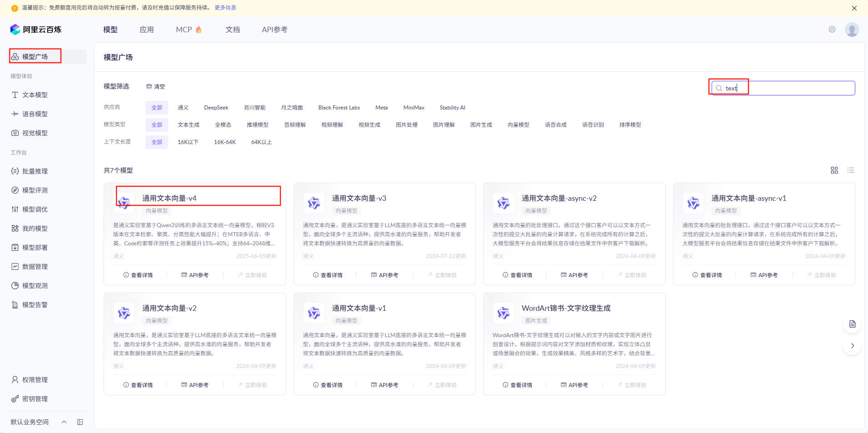Select the 应用 top navigation tab
This screenshot has width=868, height=433.
click(147, 30)
